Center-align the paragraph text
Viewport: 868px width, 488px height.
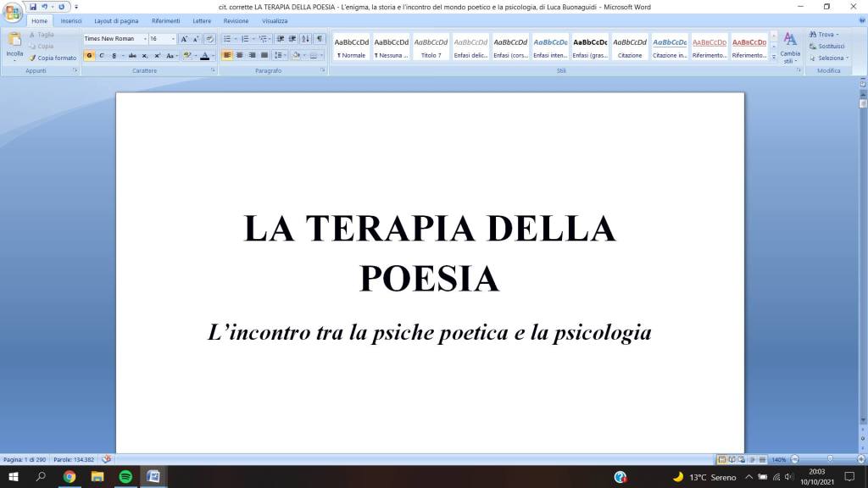point(239,55)
